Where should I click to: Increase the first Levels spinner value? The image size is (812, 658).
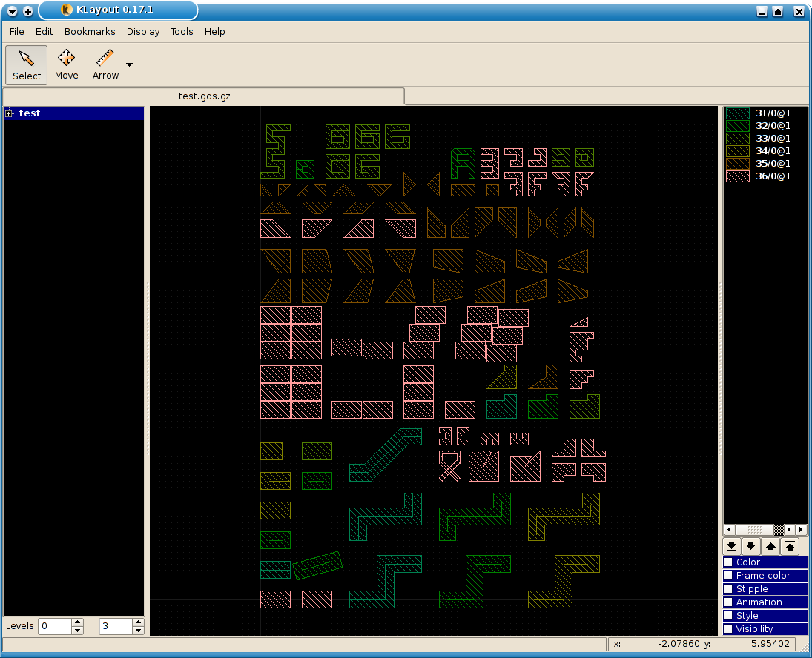coord(77,622)
